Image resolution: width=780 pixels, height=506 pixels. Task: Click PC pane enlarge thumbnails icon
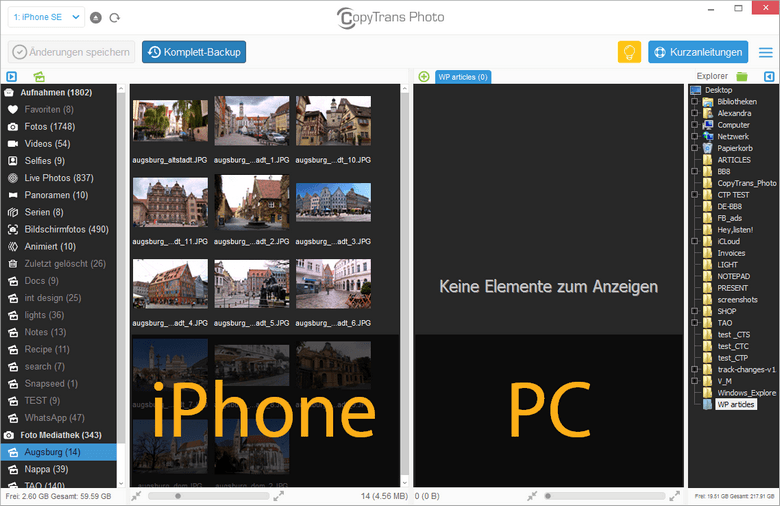pos(675,496)
